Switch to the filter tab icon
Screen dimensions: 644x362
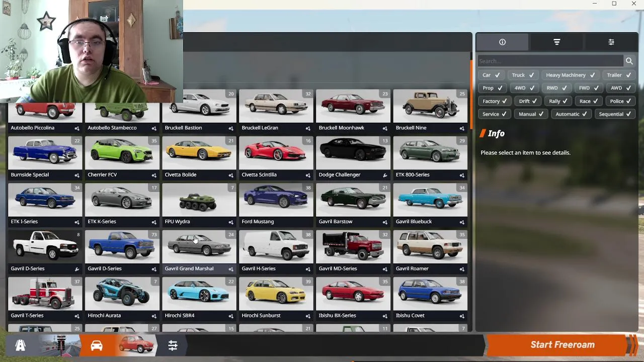pyautogui.click(x=556, y=42)
